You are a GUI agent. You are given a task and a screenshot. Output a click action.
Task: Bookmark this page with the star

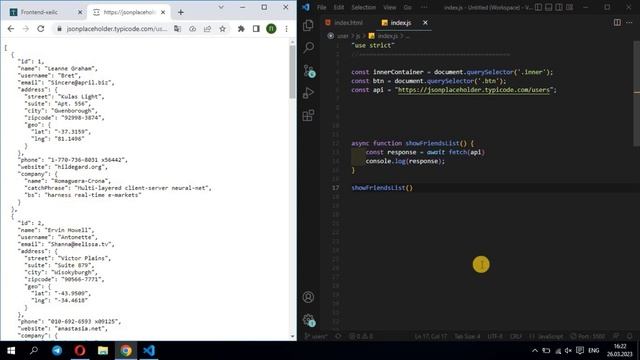[222, 29]
